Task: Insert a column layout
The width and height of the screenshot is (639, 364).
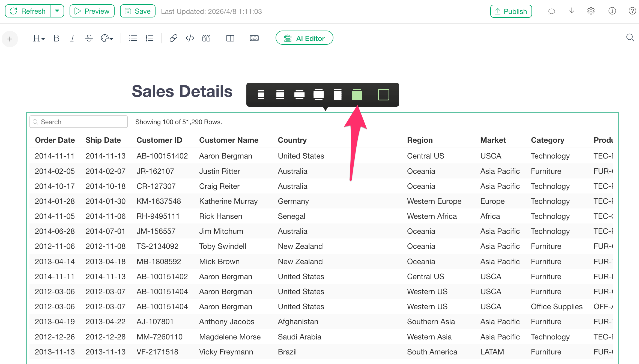Action: (x=230, y=38)
